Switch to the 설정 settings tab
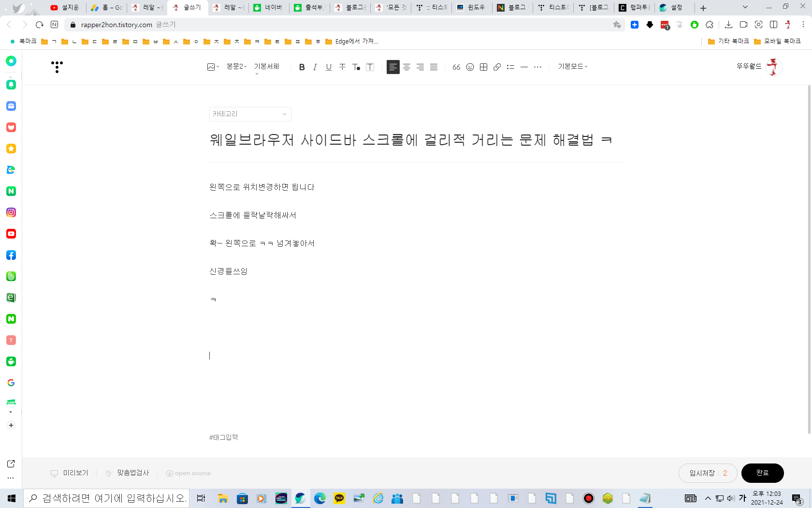The width and height of the screenshot is (812, 508). [x=675, y=8]
